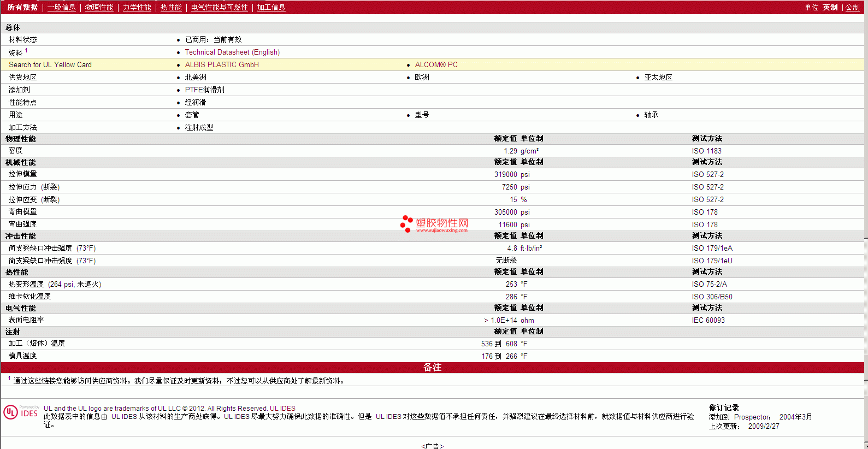Image resolution: width=868 pixels, height=449 pixels.
Task: Click the 修订记录 heading
Action: (724, 408)
